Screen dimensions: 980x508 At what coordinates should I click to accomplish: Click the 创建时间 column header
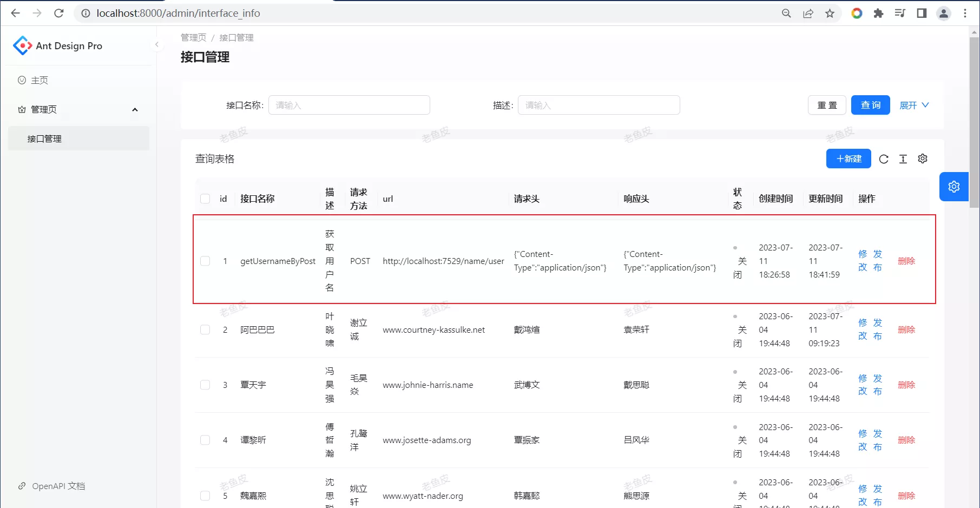(x=775, y=199)
